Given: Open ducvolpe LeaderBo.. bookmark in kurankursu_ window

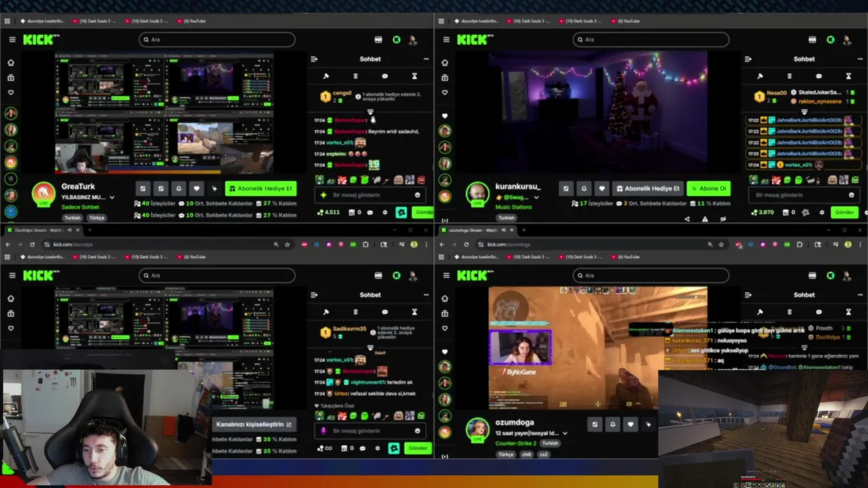Looking at the screenshot, I should point(476,21).
